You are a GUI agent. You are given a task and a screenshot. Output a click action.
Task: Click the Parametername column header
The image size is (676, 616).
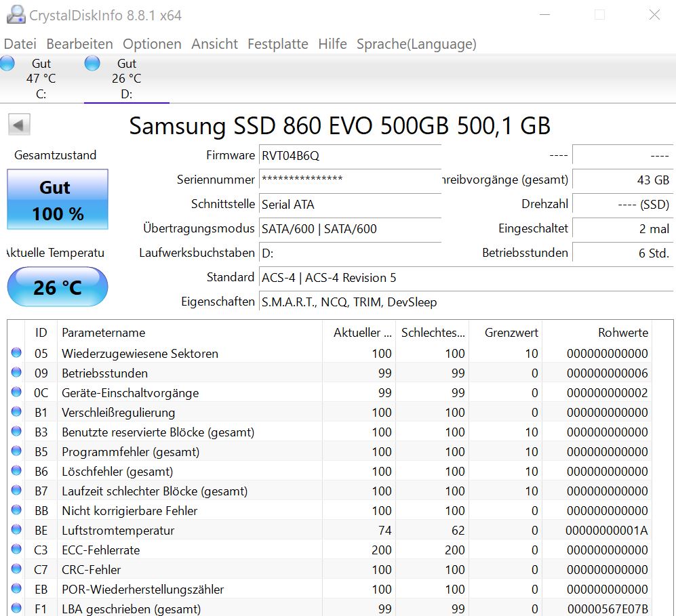190,333
